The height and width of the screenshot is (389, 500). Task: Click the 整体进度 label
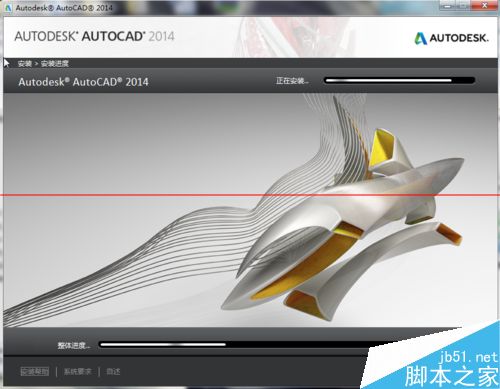[x=74, y=345]
